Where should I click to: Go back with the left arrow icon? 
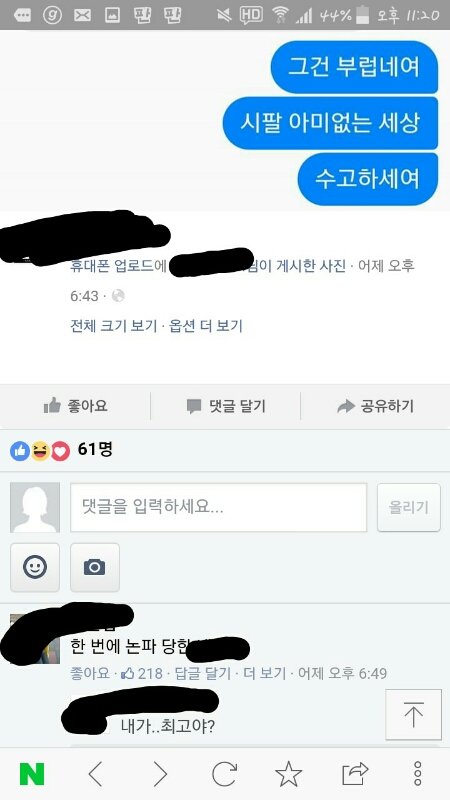(95, 774)
